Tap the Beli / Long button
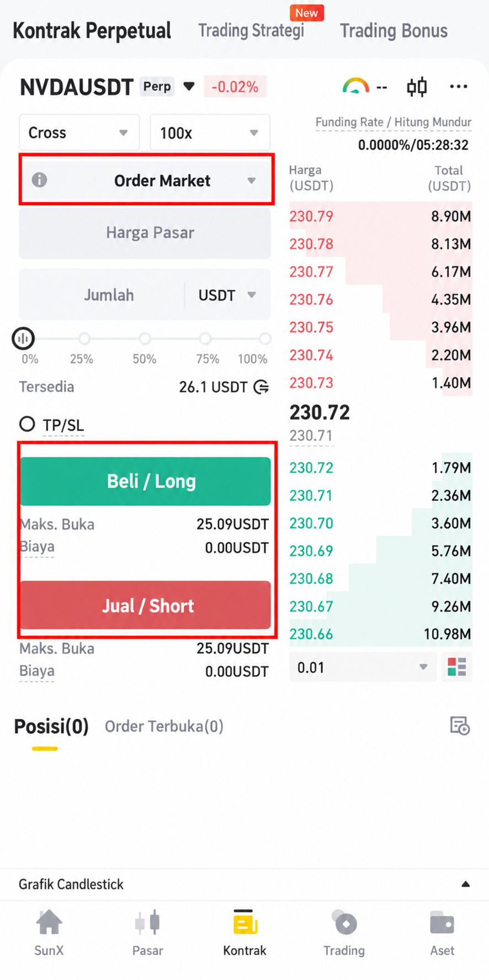Image resolution: width=489 pixels, height=980 pixels. [146, 481]
